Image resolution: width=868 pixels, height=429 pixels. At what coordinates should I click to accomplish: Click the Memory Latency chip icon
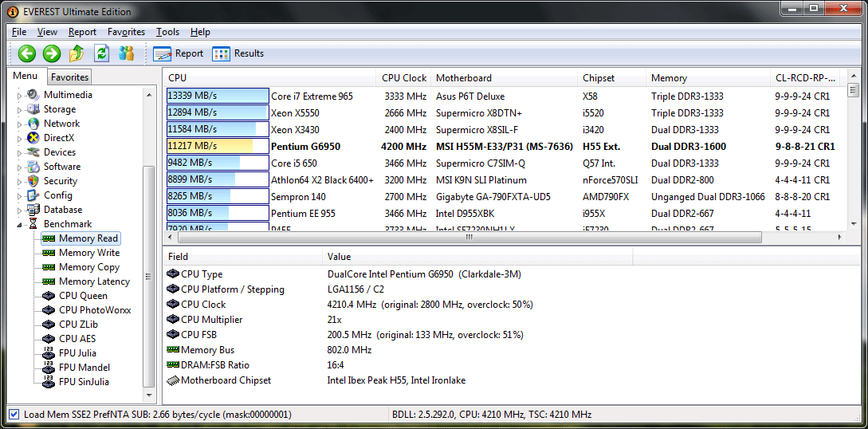click(x=49, y=281)
